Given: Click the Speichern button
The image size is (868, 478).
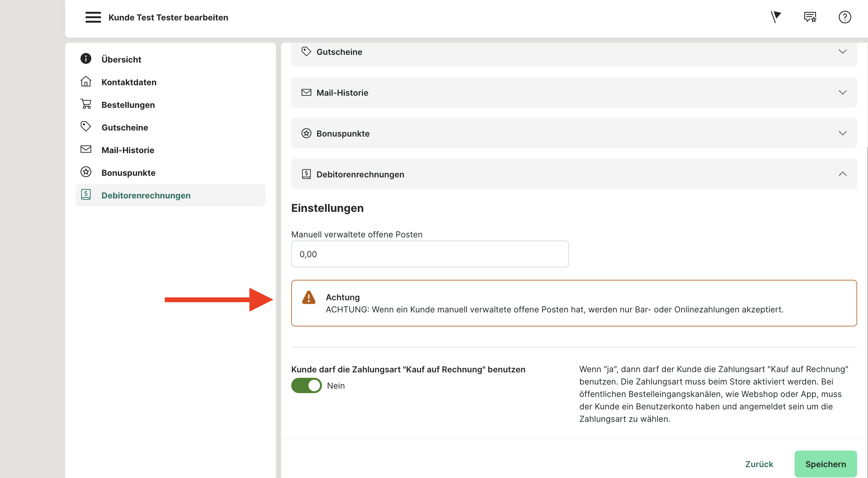Looking at the screenshot, I should click(825, 464).
